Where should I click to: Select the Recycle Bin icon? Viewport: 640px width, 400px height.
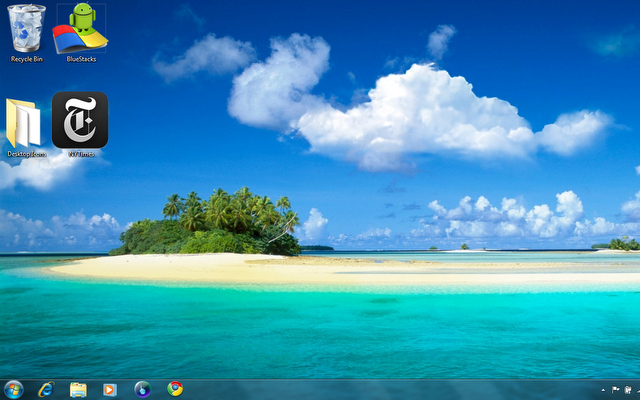tap(26, 27)
